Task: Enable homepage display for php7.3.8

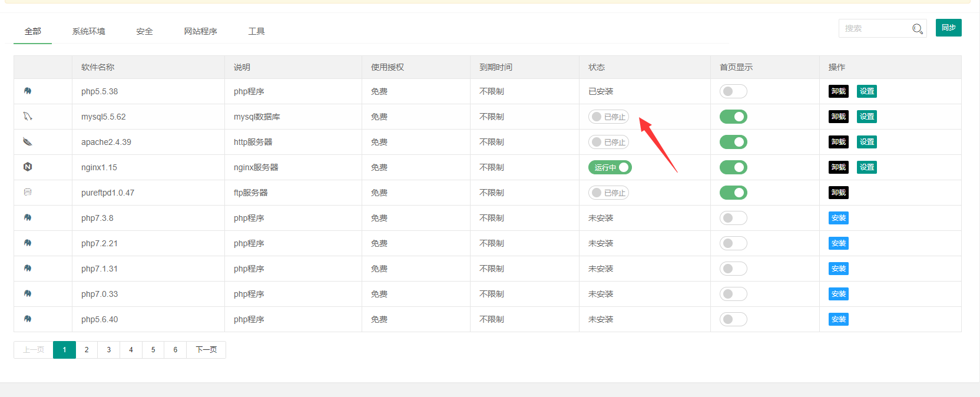Action: 733,218
